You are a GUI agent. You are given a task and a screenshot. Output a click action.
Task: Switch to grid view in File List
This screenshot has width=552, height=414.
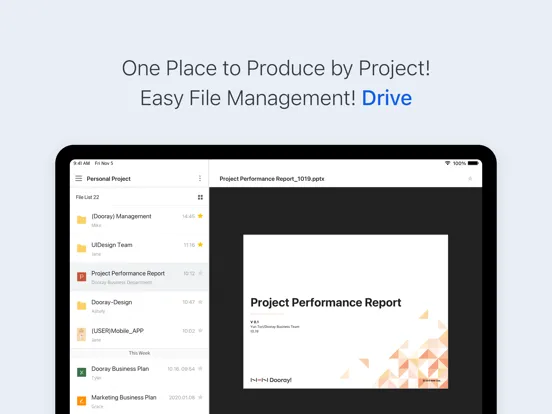200,197
